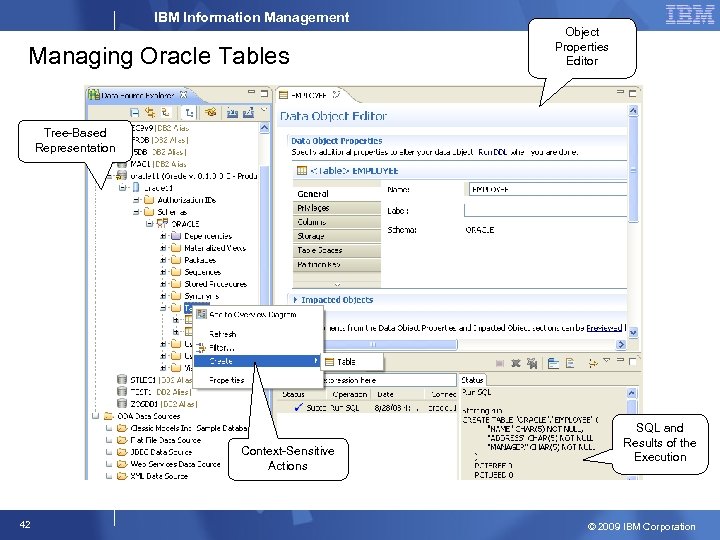This screenshot has width=720, height=540.
Task: Expand more property tabs chevron below Partition Key
Action: (x=337, y=284)
